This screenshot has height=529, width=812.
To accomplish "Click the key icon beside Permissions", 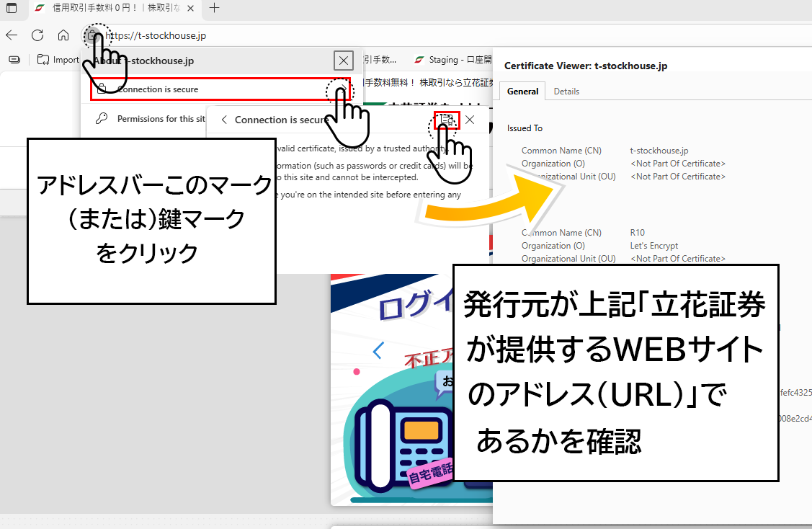I will coord(102,119).
